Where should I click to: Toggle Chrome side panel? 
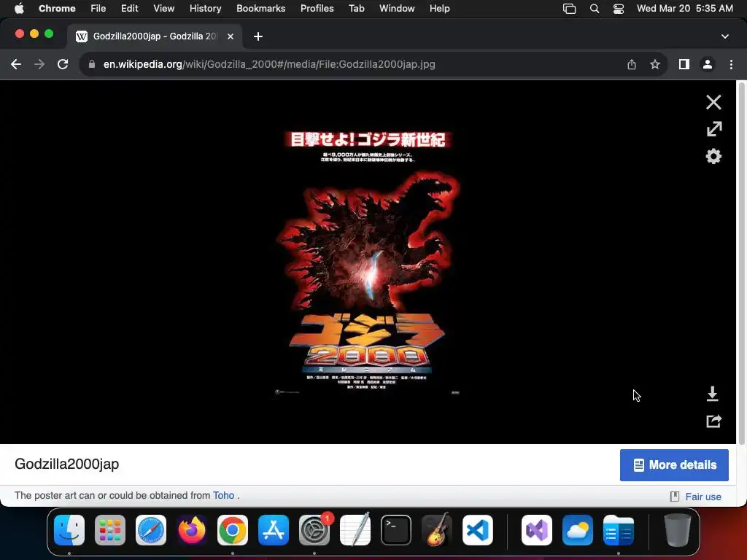[684, 64]
